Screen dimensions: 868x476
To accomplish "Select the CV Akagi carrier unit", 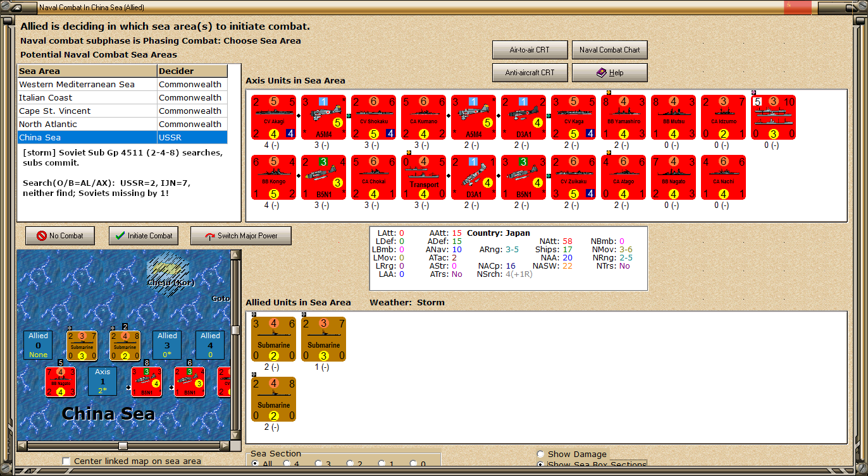I will 274,118.
